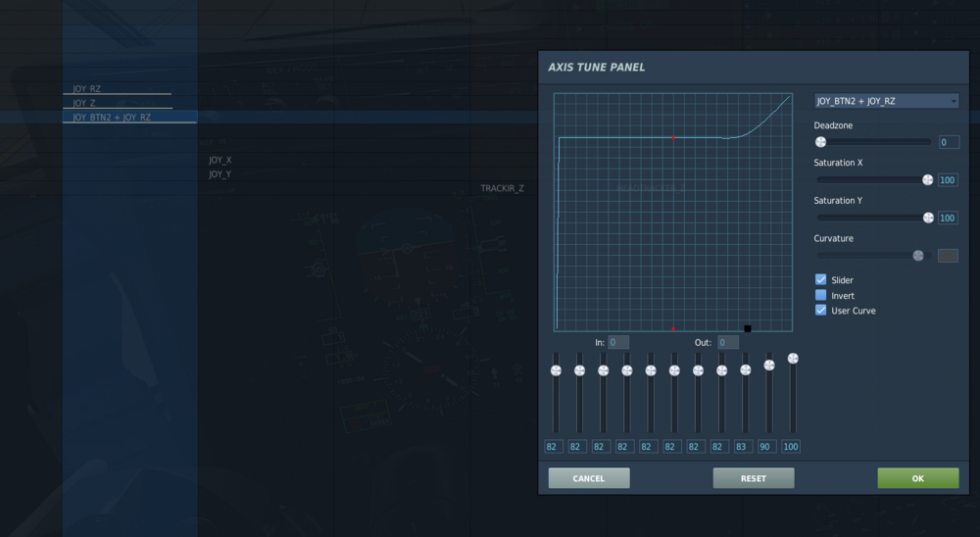
Task: Select the TRACKIR_Z binding cell
Action: [502, 188]
